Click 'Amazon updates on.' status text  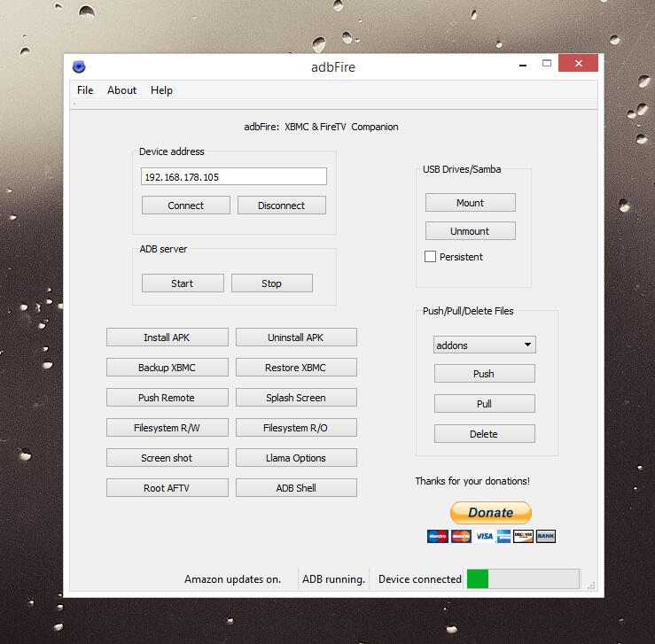pyautogui.click(x=233, y=578)
